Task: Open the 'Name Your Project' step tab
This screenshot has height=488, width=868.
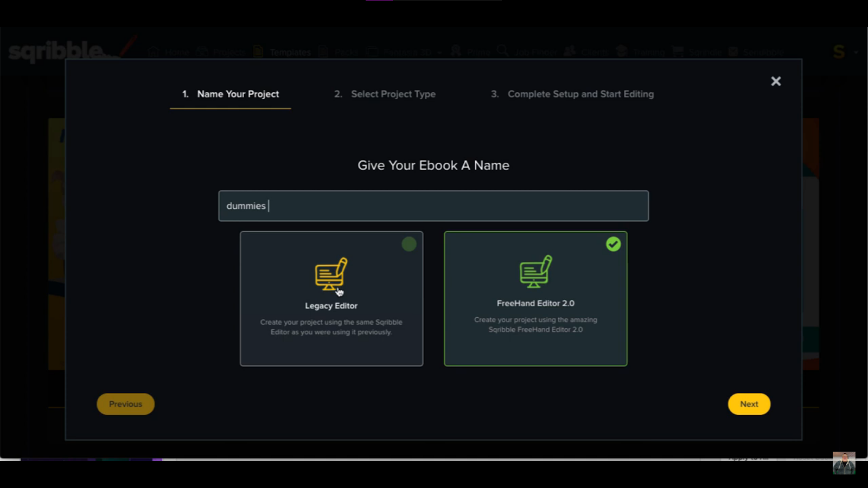Action: tap(231, 94)
